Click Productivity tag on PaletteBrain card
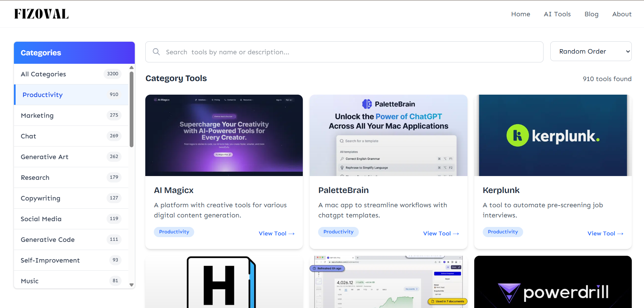Image resolution: width=644 pixels, height=308 pixels. pos(338,232)
